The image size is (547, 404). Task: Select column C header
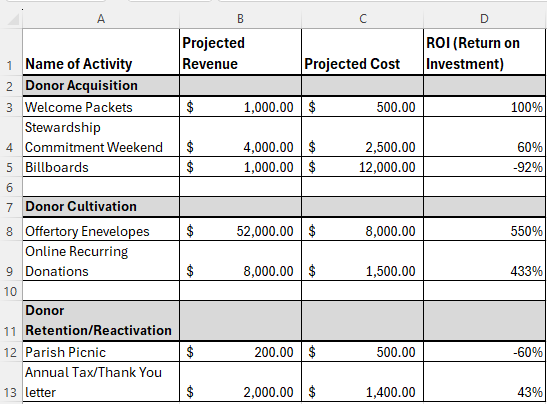pos(362,19)
